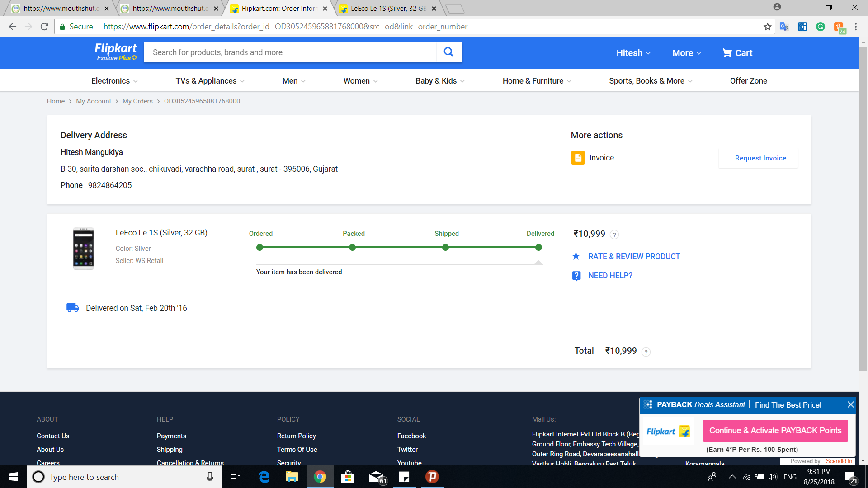The width and height of the screenshot is (868, 488).
Task: Click the Packed step on the order tracker
Action: coord(353,247)
